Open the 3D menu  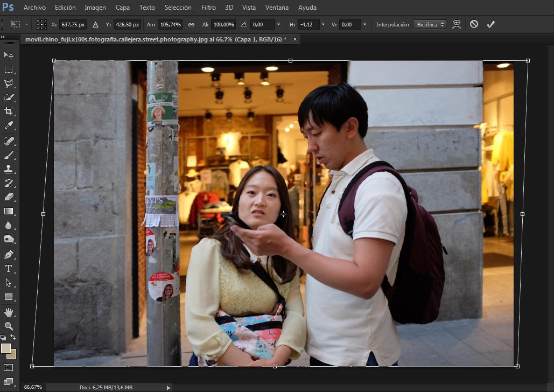click(229, 8)
